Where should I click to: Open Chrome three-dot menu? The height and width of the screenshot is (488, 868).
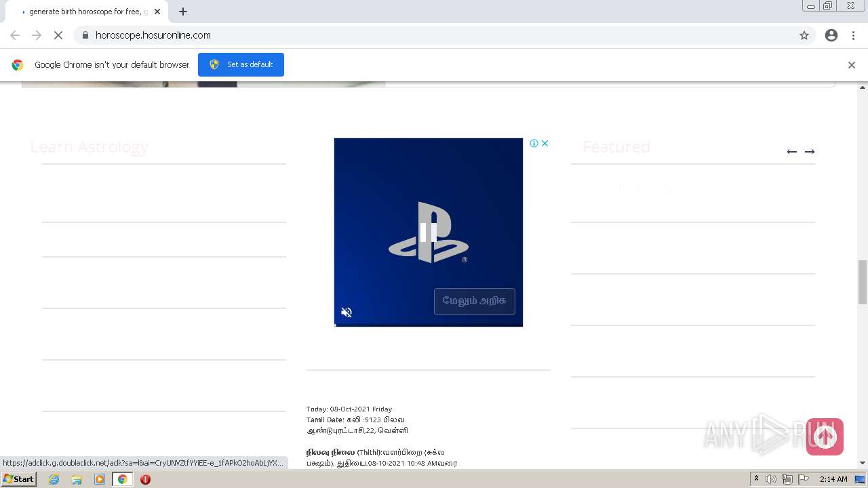coord(853,35)
